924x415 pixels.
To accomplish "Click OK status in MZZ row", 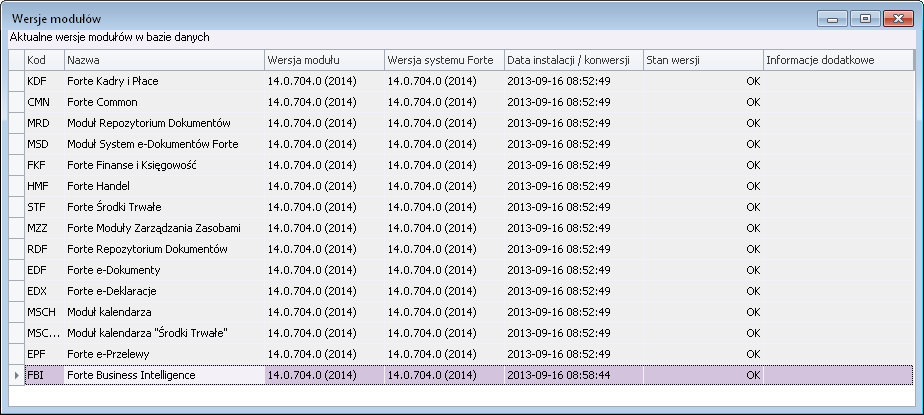I will click(x=704, y=228).
